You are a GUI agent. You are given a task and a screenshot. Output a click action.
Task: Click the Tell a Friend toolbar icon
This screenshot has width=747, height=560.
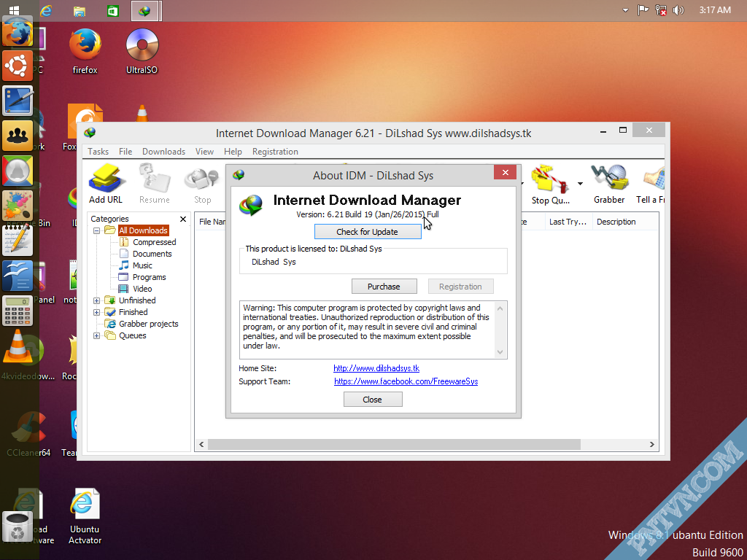click(x=651, y=184)
